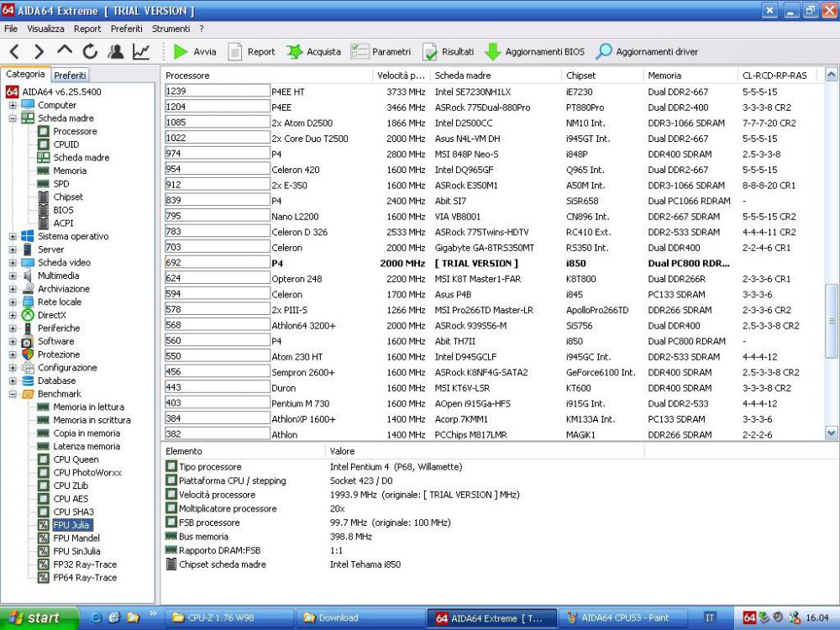Open the graph chart toolbar icon
This screenshot has width=840, height=630.
(141, 52)
